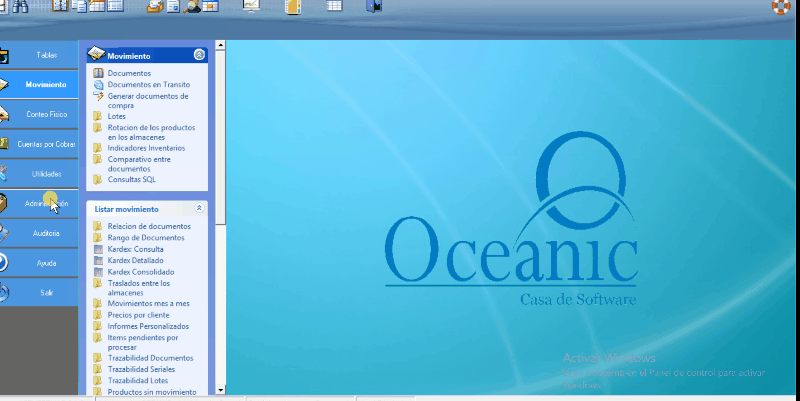Open Documentos en Transito globe icon item

click(x=98, y=85)
